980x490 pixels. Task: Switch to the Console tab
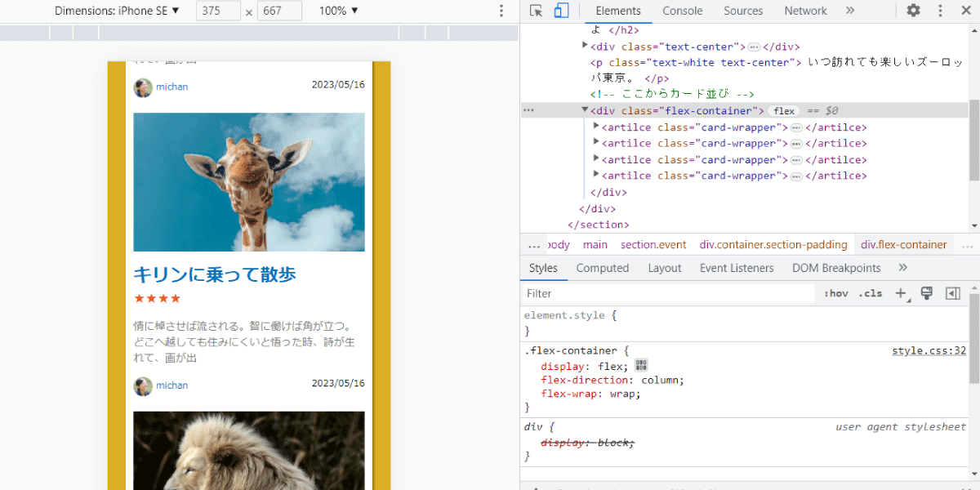coord(683,11)
